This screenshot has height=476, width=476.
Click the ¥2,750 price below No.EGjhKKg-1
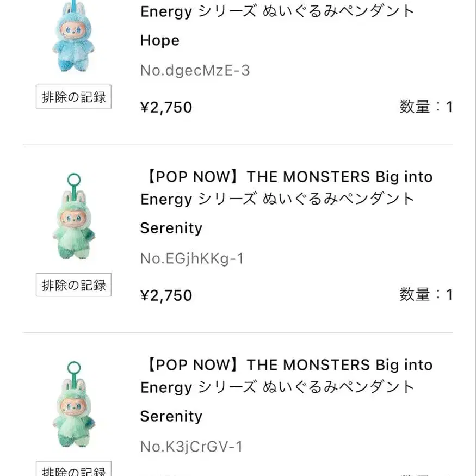click(166, 295)
